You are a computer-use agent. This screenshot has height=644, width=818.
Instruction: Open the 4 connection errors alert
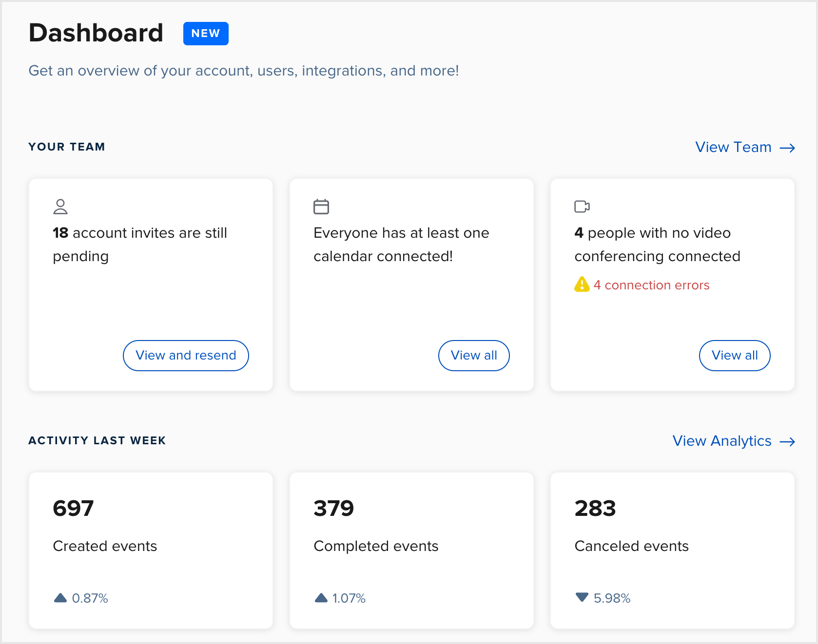pyautogui.click(x=652, y=285)
